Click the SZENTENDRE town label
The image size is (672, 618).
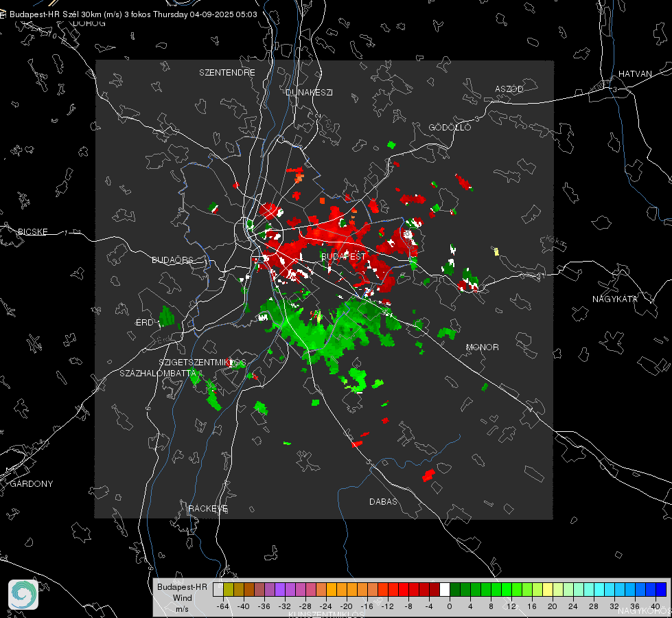pos(227,73)
